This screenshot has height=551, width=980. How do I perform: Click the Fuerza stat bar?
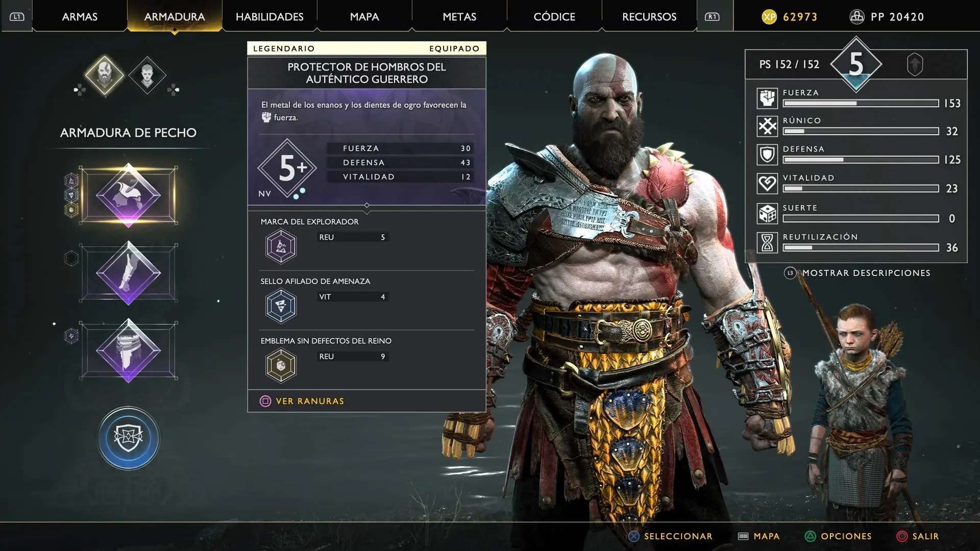861,104
